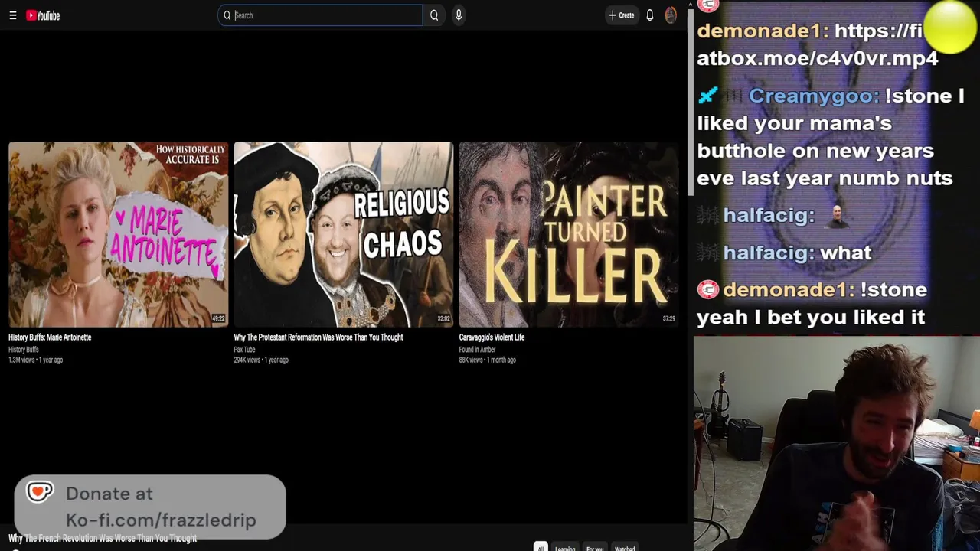Click '88K views • 1 month ago' text

[488, 360]
